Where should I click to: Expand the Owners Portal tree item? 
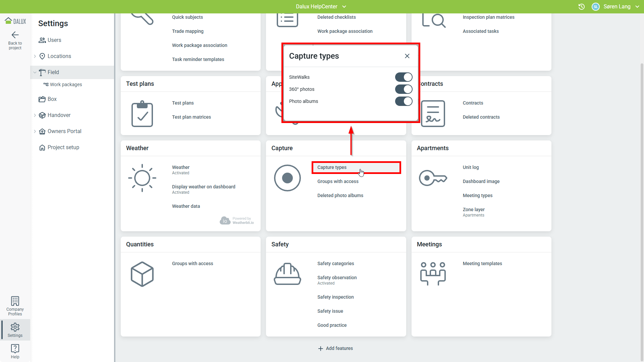pyautogui.click(x=35, y=131)
